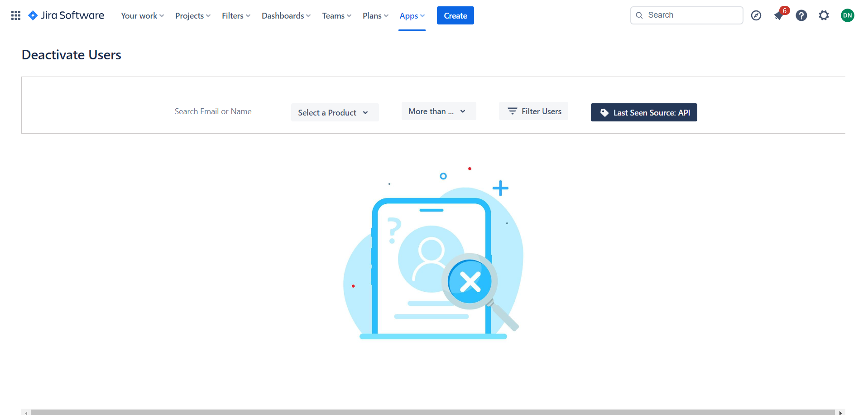The width and height of the screenshot is (868, 415).
Task: Click the Search Email or Name field
Action: [x=213, y=111]
